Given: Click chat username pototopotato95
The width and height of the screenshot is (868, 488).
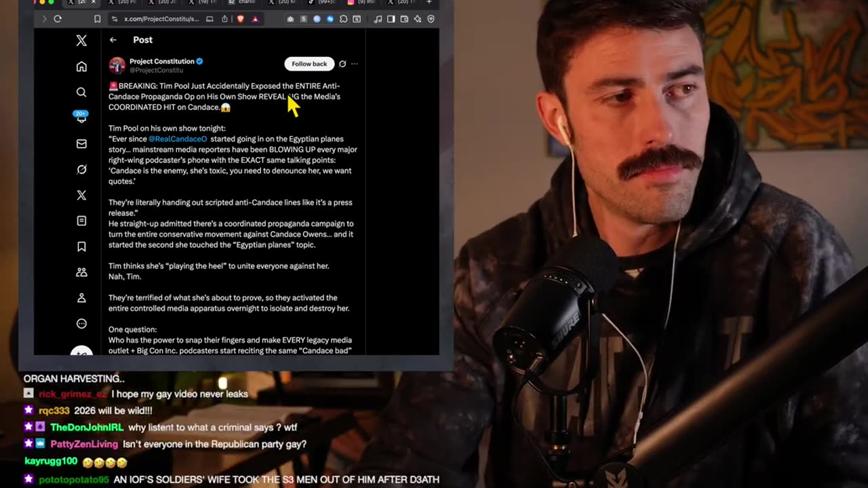Looking at the screenshot, I should (74, 480).
